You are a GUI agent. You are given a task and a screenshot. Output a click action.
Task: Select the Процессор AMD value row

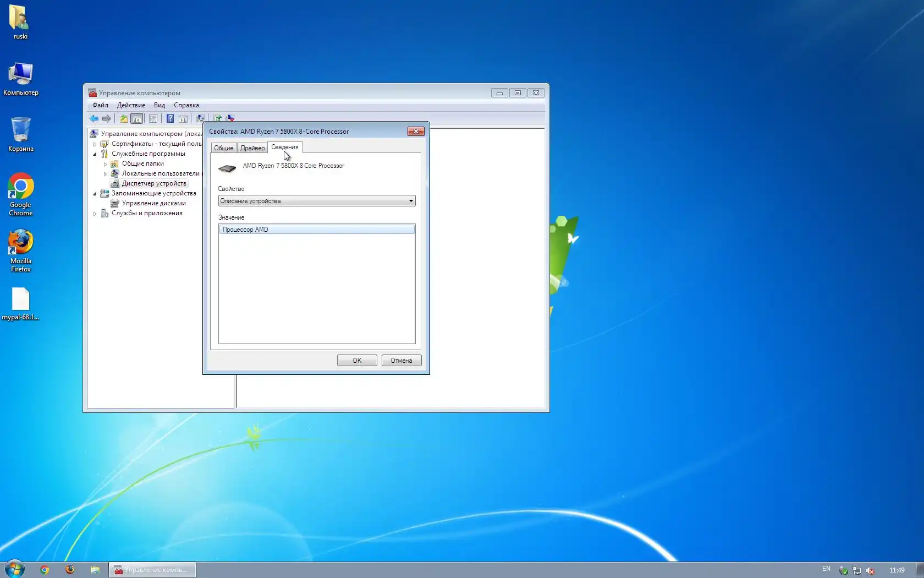[317, 230]
